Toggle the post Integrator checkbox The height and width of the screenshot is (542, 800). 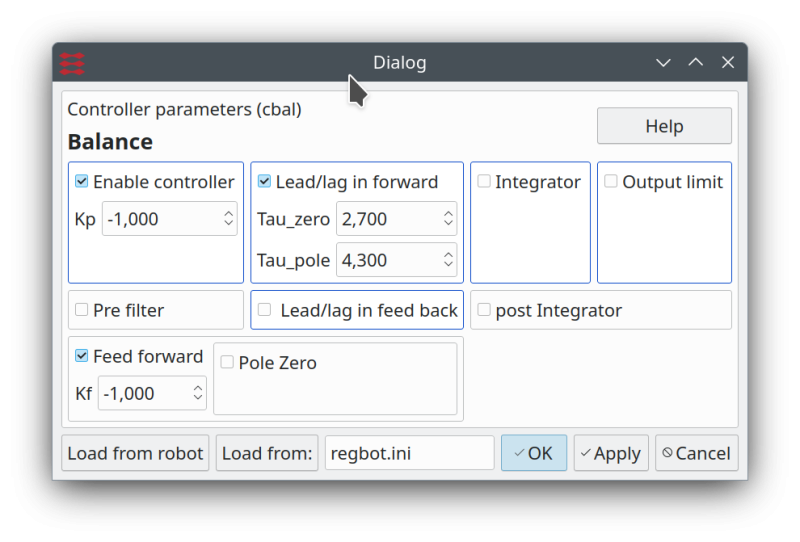(484, 310)
